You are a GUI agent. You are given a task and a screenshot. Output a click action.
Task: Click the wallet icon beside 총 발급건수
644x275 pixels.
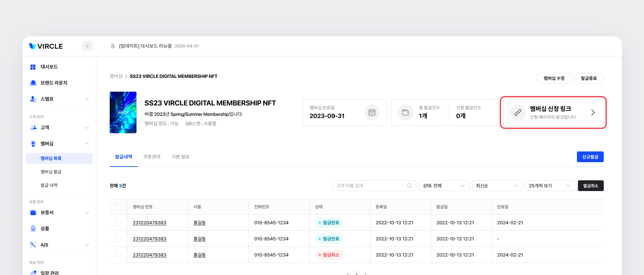(x=406, y=112)
